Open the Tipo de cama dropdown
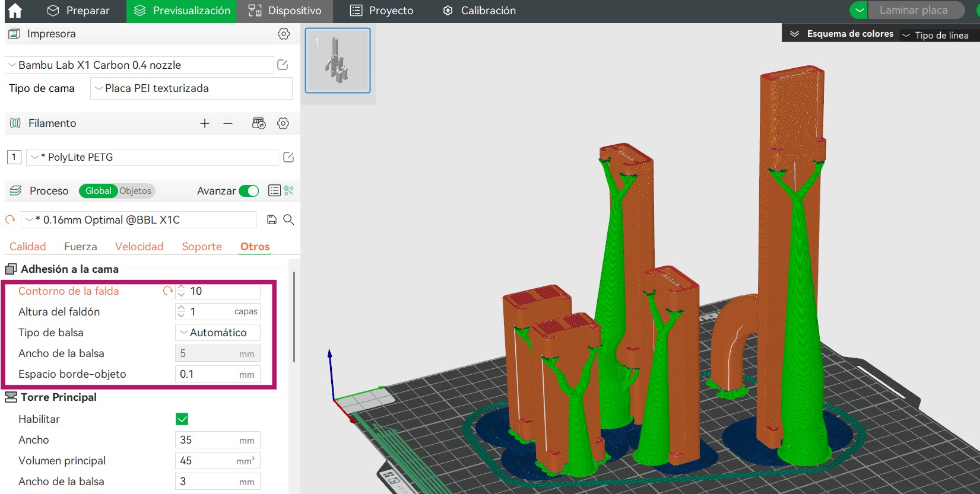 [x=191, y=88]
